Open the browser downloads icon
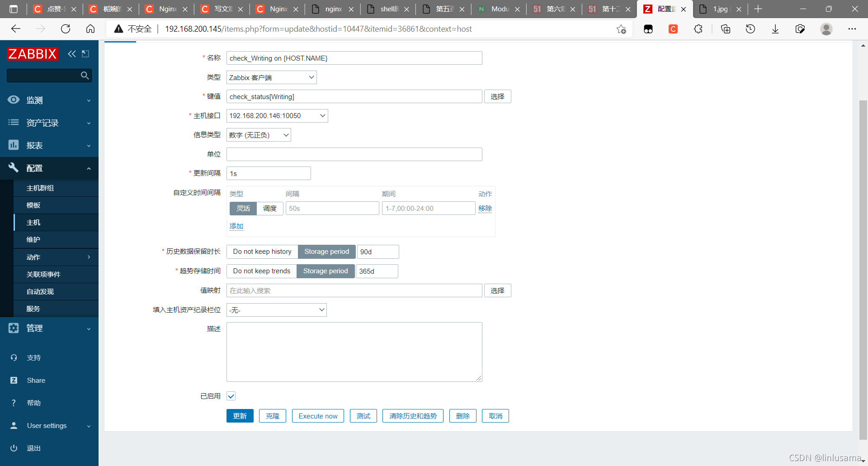This screenshot has width=868, height=466. pos(775,29)
